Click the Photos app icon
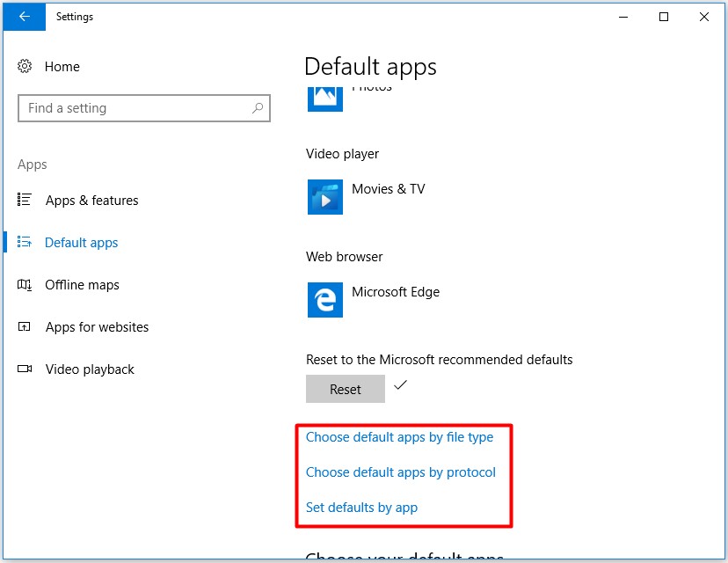This screenshot has height=563, width=728. 325,98
